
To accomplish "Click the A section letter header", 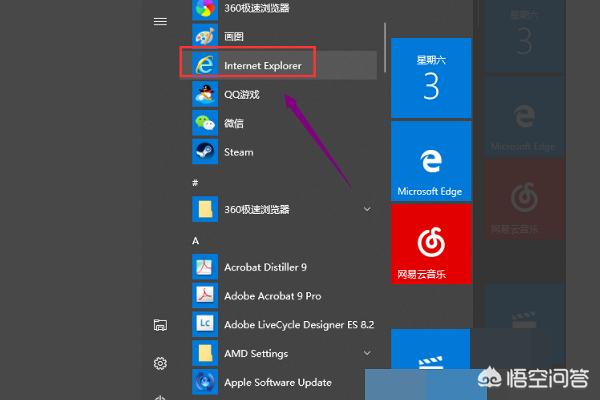I will (196, 241).
